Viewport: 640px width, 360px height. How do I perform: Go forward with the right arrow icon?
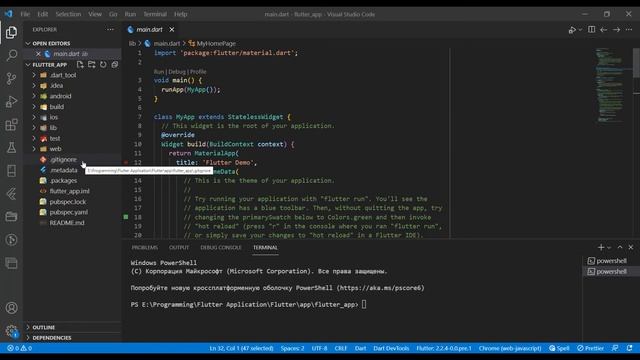coord(616,29)
